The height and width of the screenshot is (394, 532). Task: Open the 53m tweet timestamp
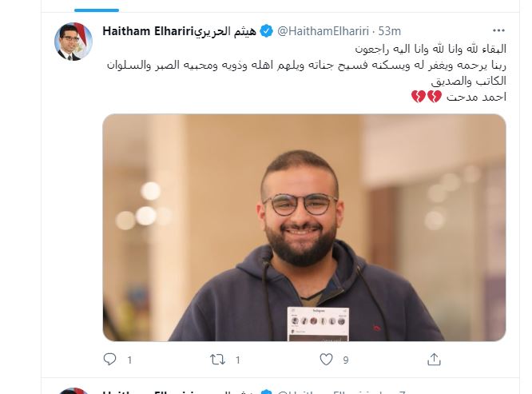click(390, 31)
